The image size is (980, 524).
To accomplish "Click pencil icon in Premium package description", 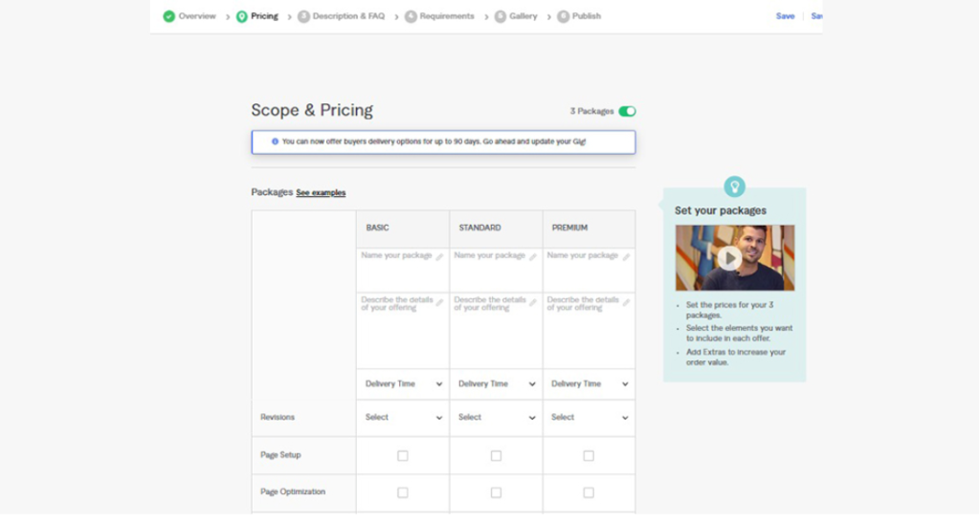I will tap(626, 302).
